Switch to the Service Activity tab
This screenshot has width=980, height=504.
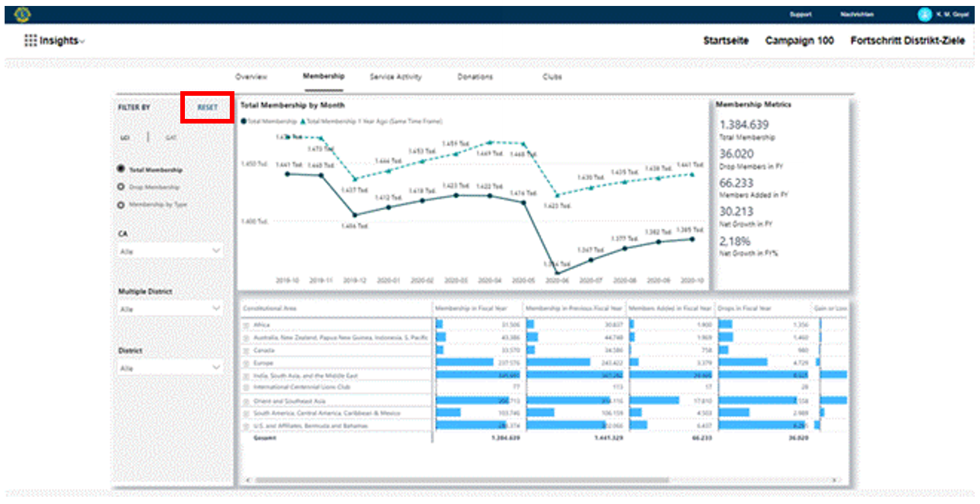click(x=395, y=77)
